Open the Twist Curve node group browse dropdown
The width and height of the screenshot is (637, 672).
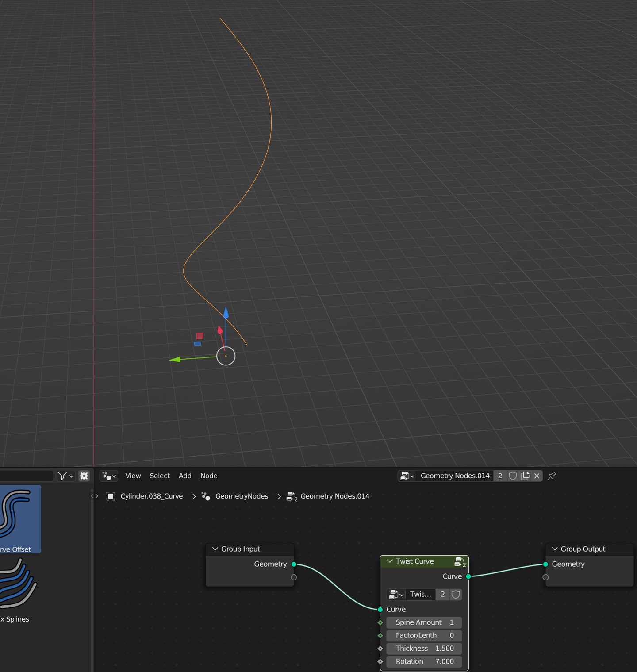[x=396, y=595]
